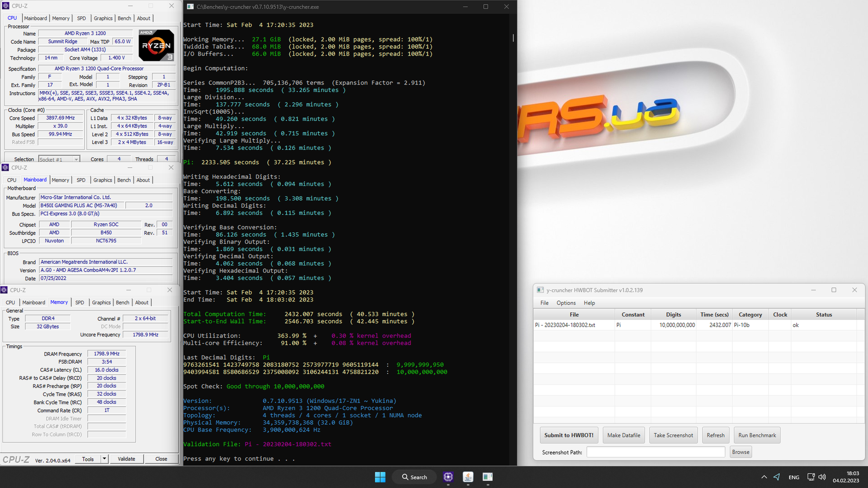Click the Run Benchmark button
This screenshot has width=868, height=488.
[x=757, y=435]
